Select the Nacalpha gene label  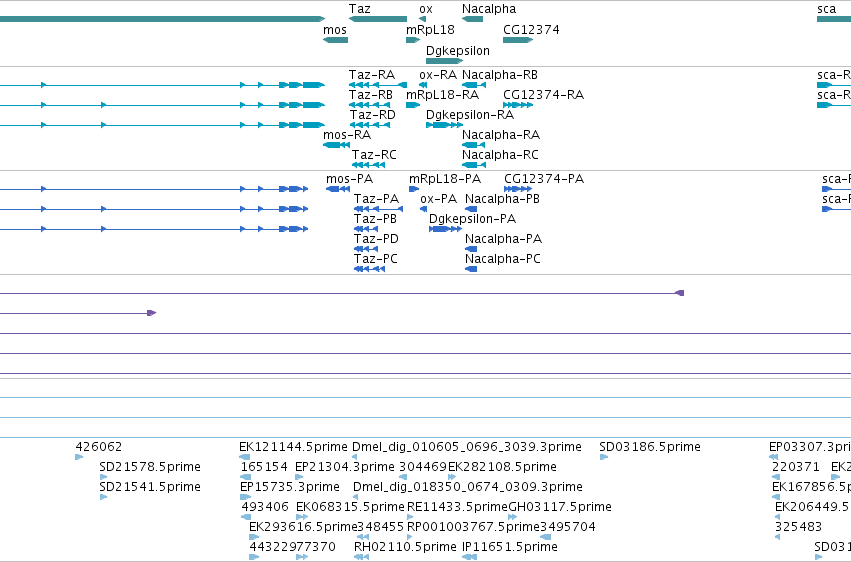coord(489,9)
